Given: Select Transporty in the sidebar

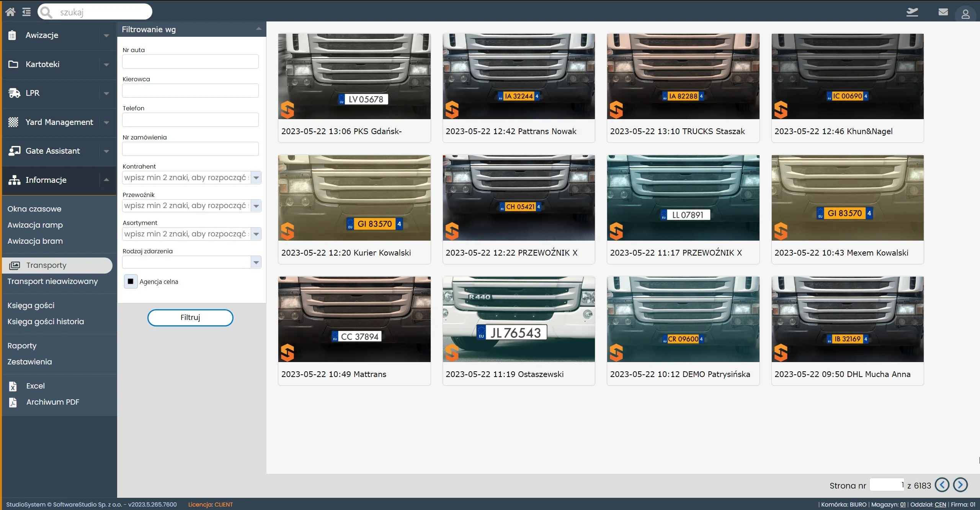Looking at the screenshot, I should [46, 265].
